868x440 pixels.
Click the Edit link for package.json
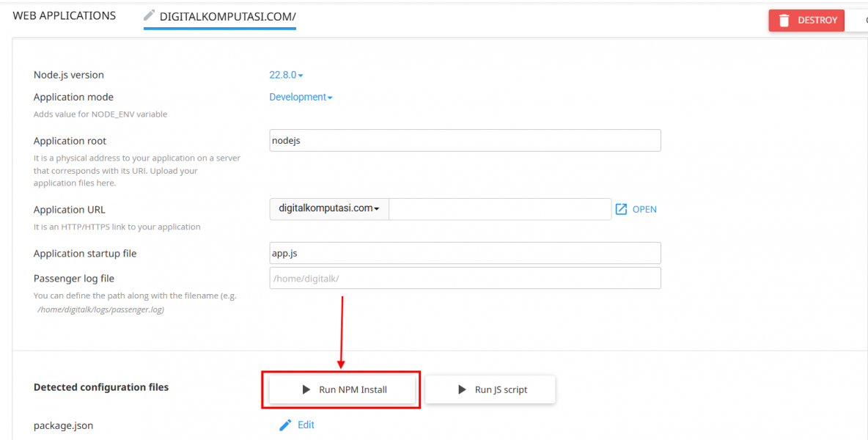tap(306, 425)
